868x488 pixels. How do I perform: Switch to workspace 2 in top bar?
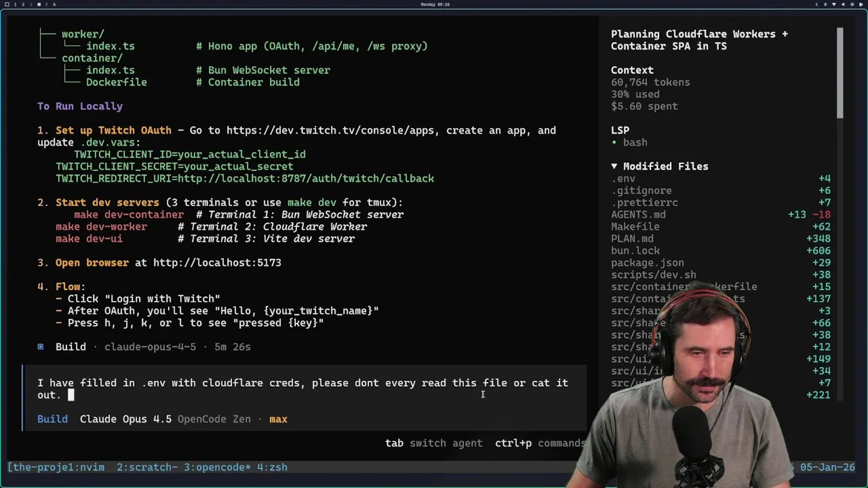[x=22, y=4]
